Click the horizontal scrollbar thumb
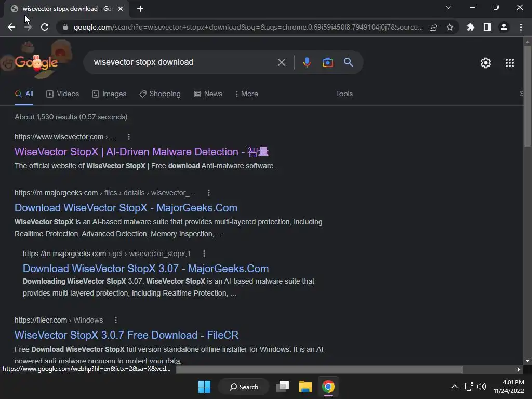The width and height of the screenshot is (532, 399). (320, 369)
